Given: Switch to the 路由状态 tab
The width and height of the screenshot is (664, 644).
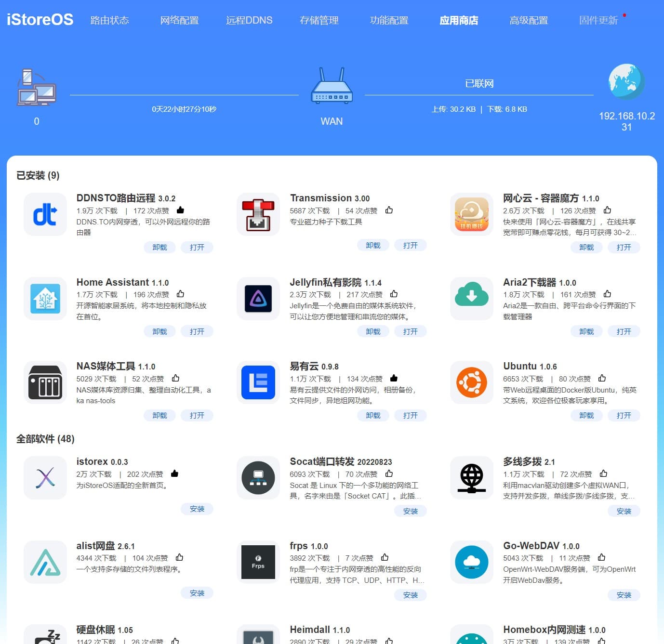Looking at the screenshot, I should coord(109,20).
